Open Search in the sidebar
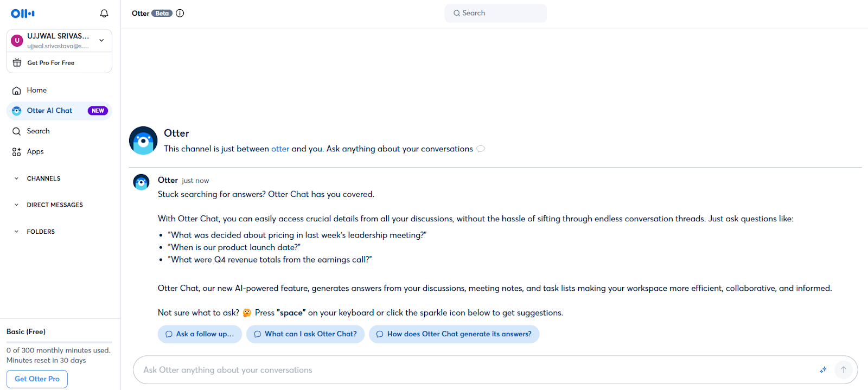 (59, 131)
